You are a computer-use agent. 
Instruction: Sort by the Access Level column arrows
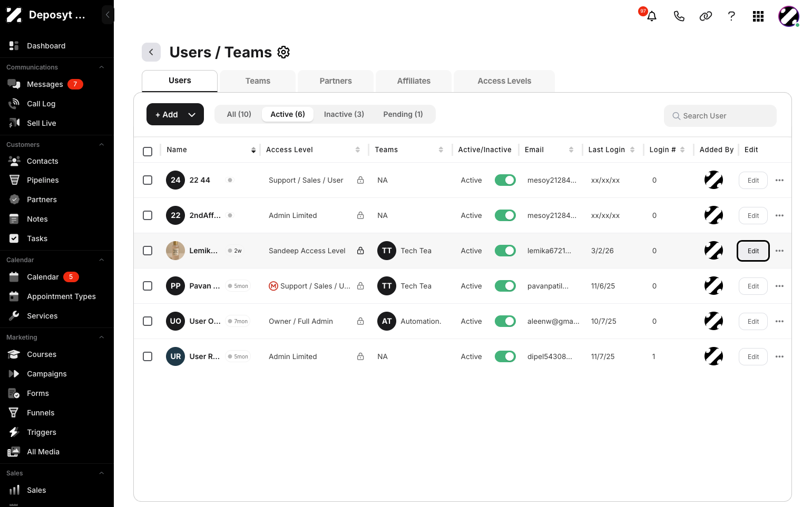(358, 150)
